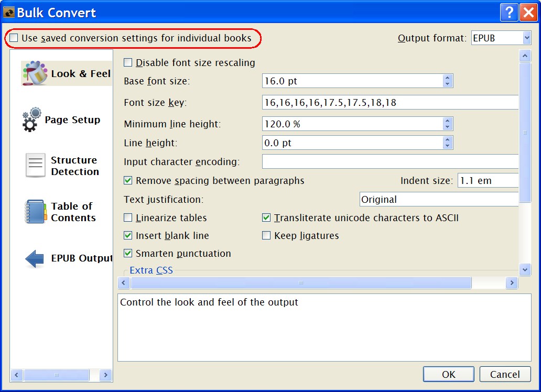Image resolution: width=541 pixels, height=392 pixels.
Task: Enable use saved conversion settings checkbox
Action: click(x=14, y=38)
